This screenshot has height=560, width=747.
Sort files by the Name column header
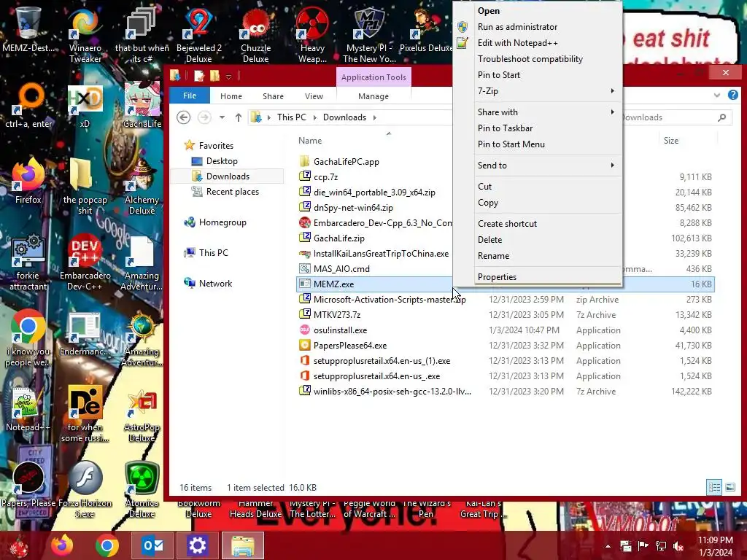pos(310,141)
